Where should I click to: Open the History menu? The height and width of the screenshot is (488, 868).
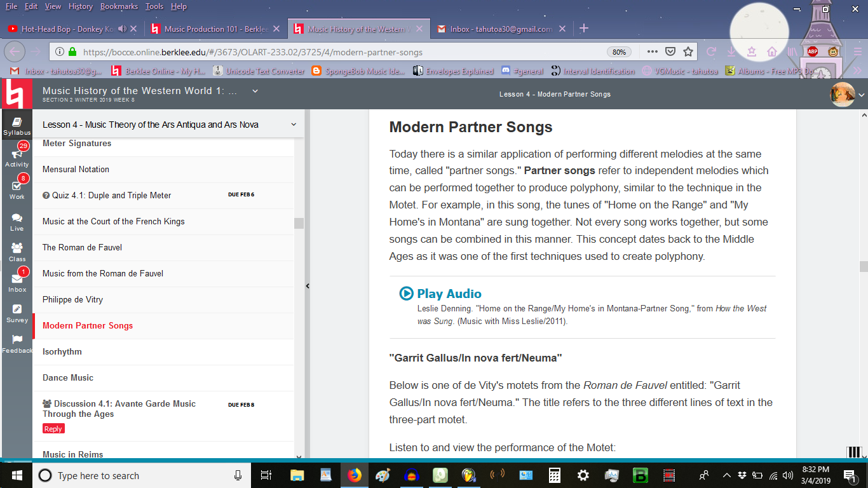[81, 6]
